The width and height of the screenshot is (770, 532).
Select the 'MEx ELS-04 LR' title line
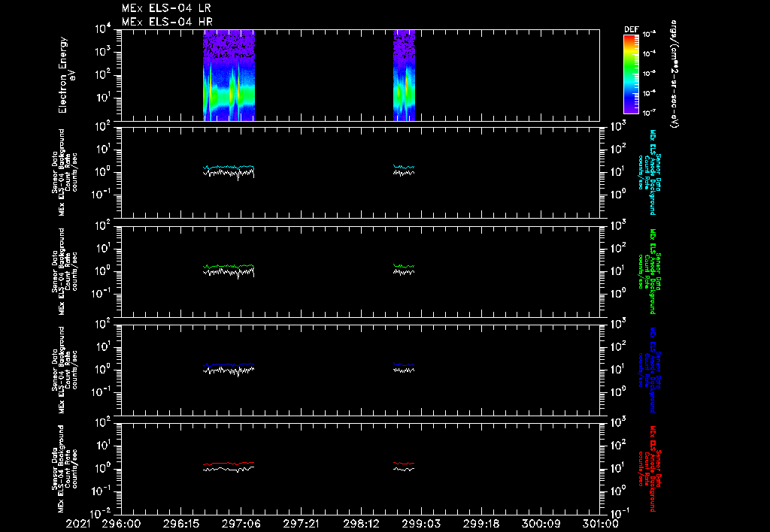click(166, 8)
